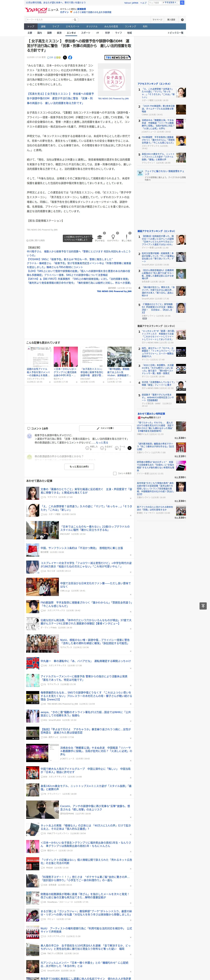Click 記事に関する報告 report icon link

coord(36,240)
